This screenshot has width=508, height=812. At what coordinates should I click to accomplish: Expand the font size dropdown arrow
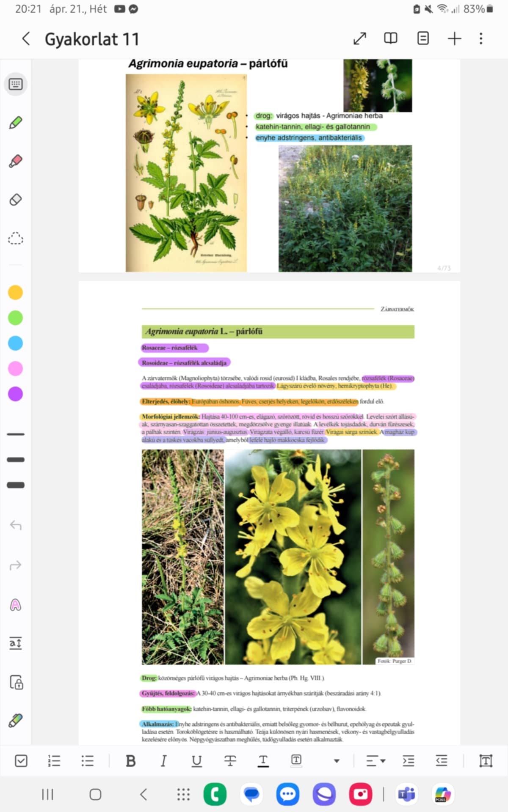click(x=337, y=761)
